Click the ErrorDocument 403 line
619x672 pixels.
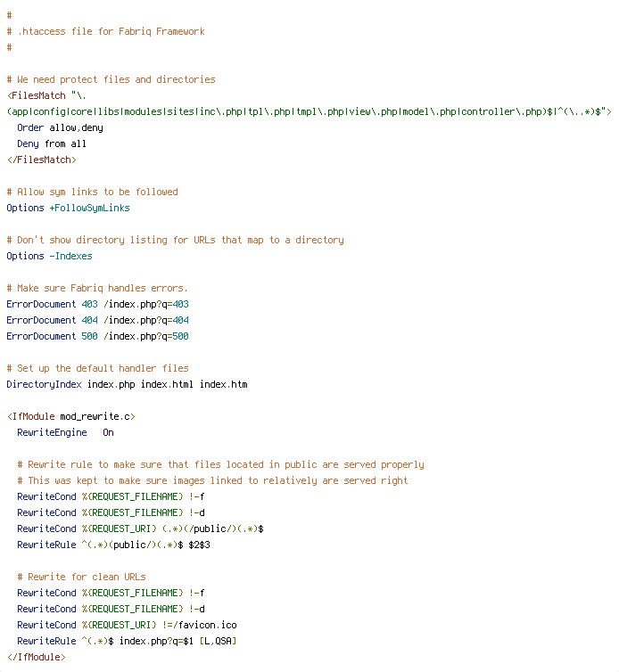98,304
